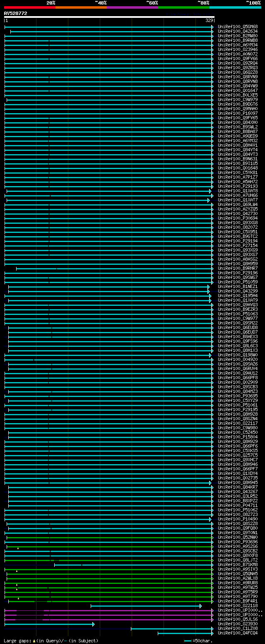This screenshot has width=265, height=644.
Task: Click the red 20% identity legend segment
Action: point(30,7)
